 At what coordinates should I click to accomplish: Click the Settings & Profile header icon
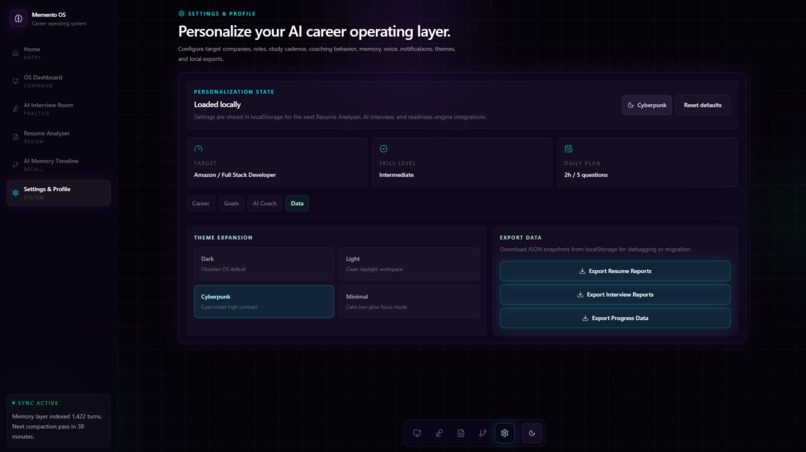[181, 13]
